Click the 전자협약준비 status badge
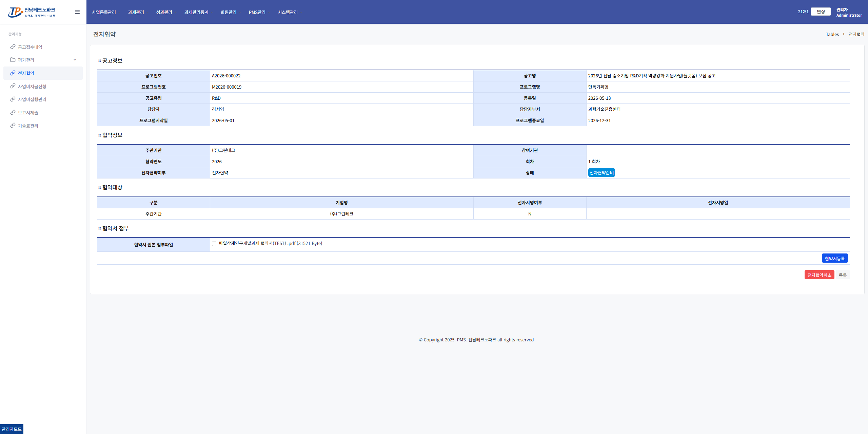 pos(601,173)
